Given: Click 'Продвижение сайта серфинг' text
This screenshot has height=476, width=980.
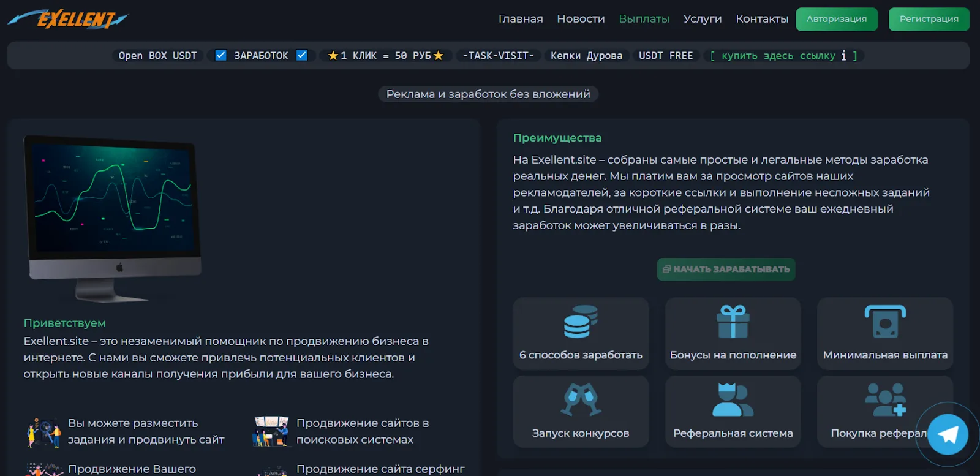Looking at the screenshot, I should [x=380, y=469].
